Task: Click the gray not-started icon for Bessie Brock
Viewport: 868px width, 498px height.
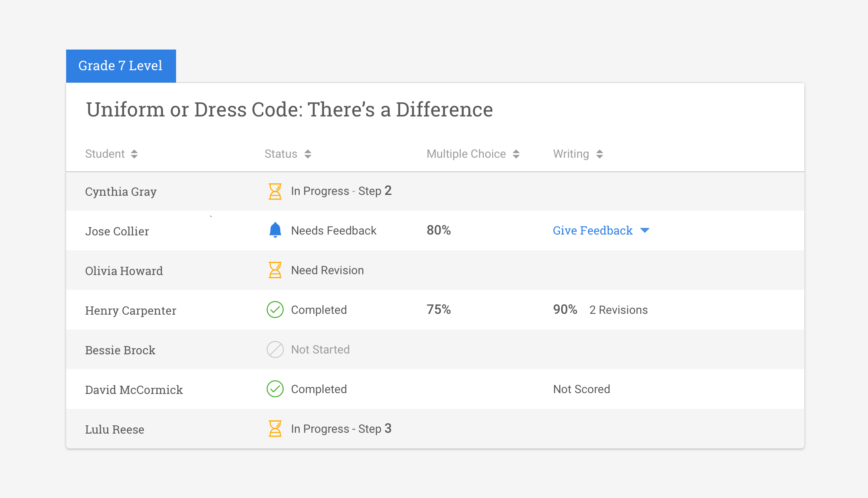Action: [x=275, y=349]
